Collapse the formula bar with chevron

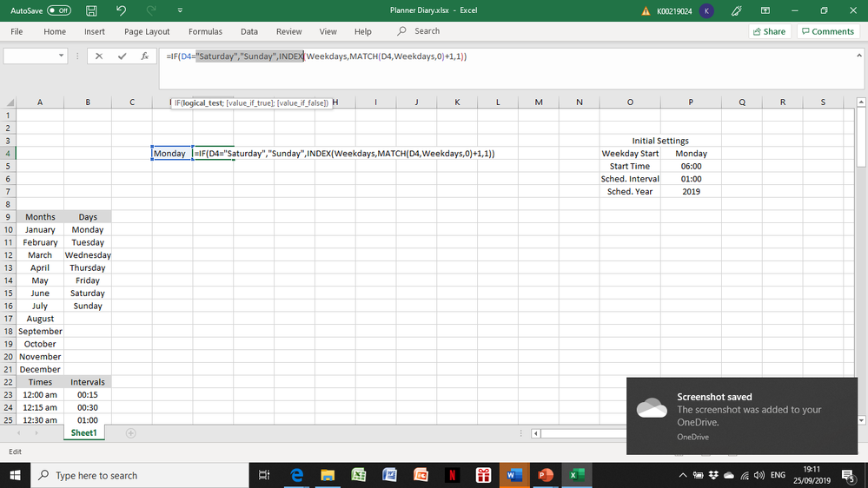[x=859, y=56]
